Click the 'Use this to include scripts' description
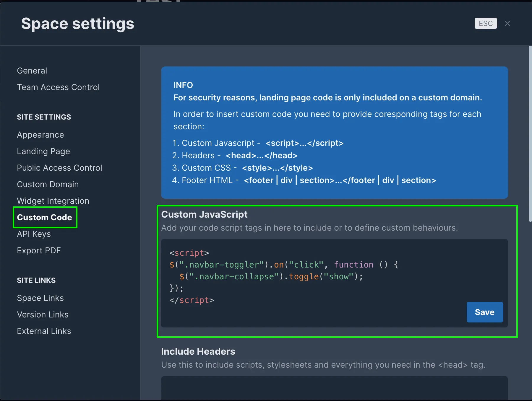The width and height of the screenshot is (532, 401). pyautogui.click(x=323, y=365)
